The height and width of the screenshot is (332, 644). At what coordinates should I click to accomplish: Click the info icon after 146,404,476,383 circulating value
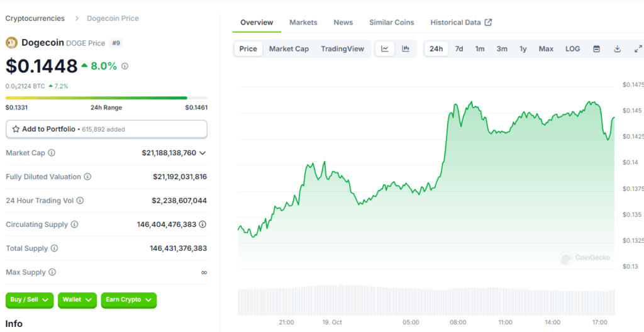pyautogui.click(x=203, y=224)
